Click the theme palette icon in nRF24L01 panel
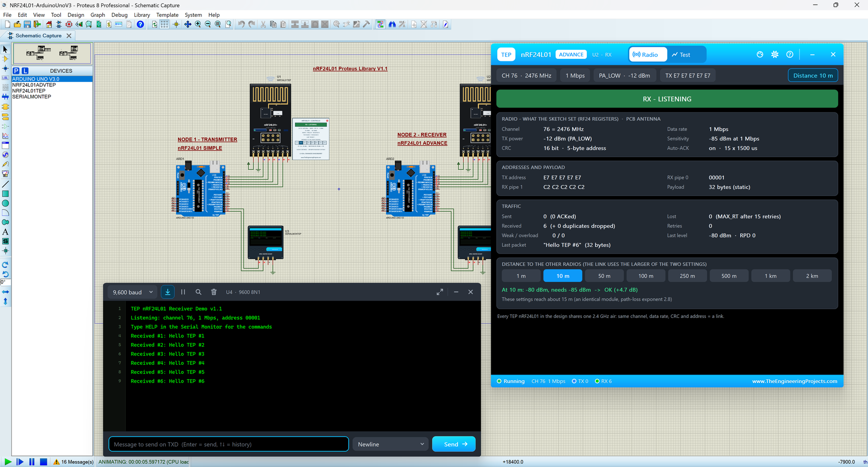868x467 pixels. [760, 55]
